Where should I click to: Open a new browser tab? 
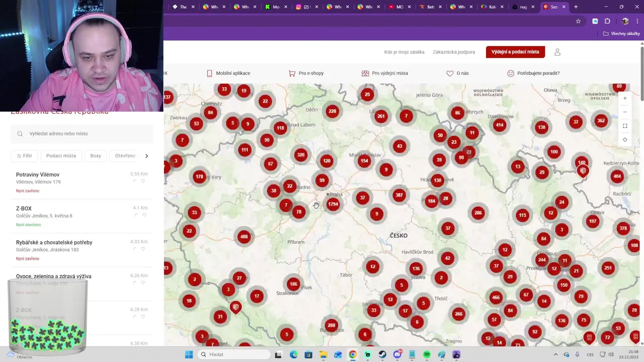pyautogui.click(x=576, y=7)
